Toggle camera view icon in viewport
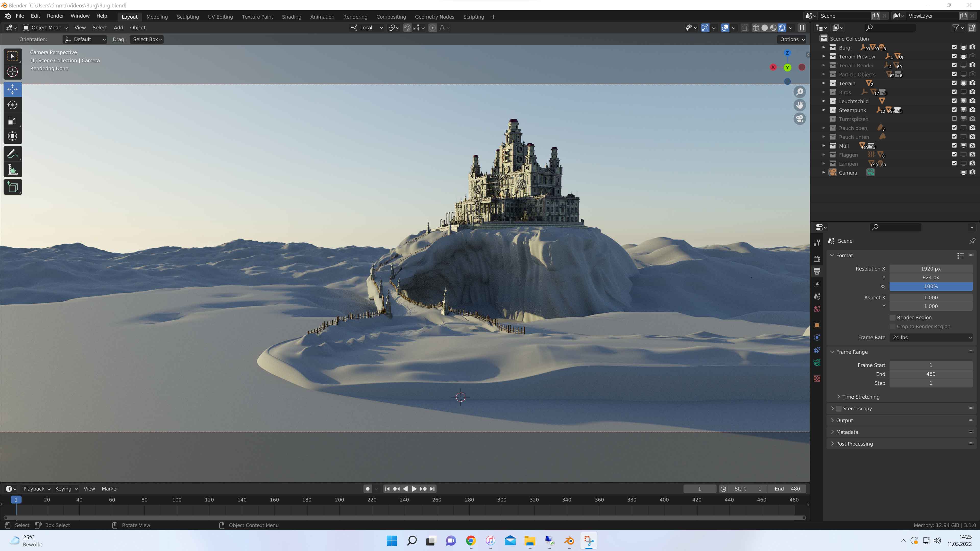 800,119
